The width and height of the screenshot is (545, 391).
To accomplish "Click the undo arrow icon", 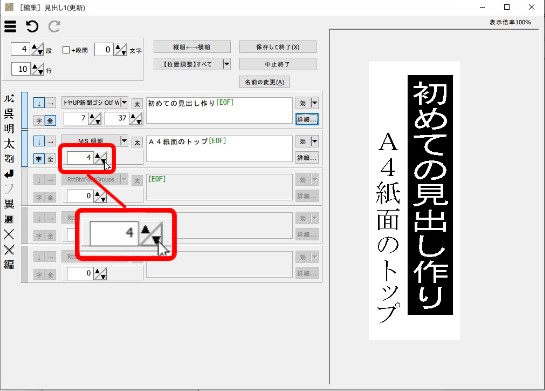I will [x=32, y=26].
